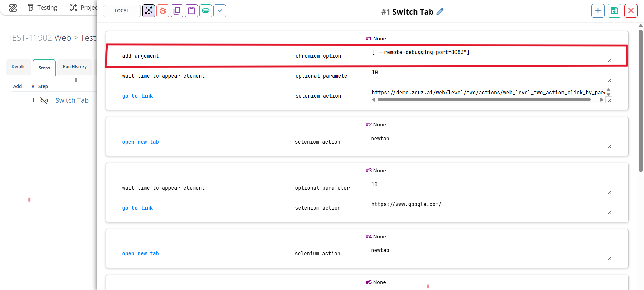Viewport: 644px width, 290px height.
Task: Click the green save icon
Action: tap(614, 11)
